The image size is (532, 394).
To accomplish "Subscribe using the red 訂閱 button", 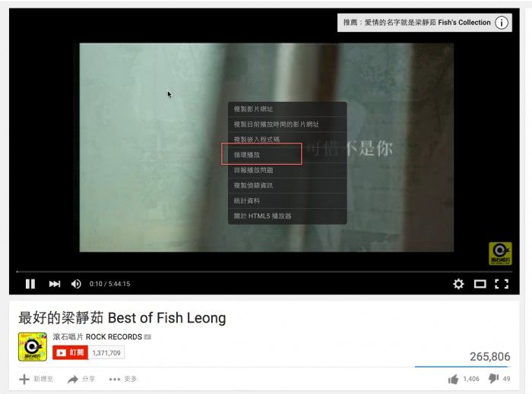I will [70, 353].
